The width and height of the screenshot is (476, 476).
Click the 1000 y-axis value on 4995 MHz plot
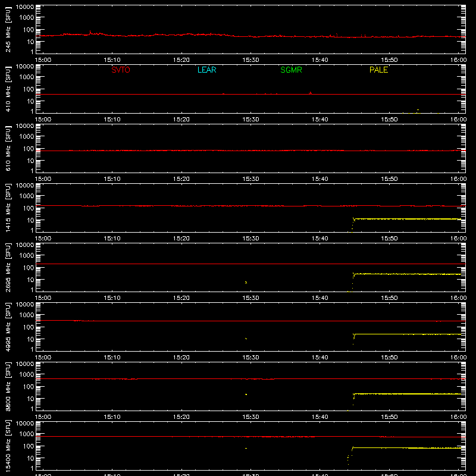click(27, 315)
